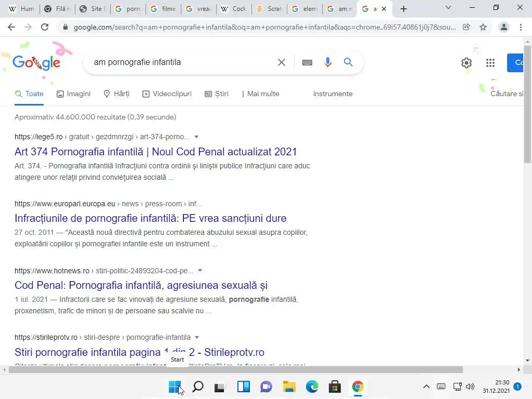Expand the arrow beside hotnews.ro URL
532x399 pixels.
200,270
